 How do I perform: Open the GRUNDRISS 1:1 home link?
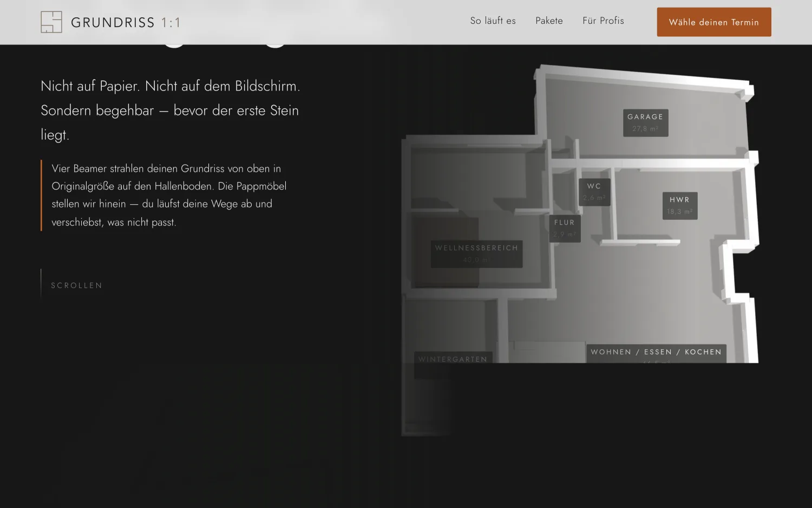coord(111,22)
